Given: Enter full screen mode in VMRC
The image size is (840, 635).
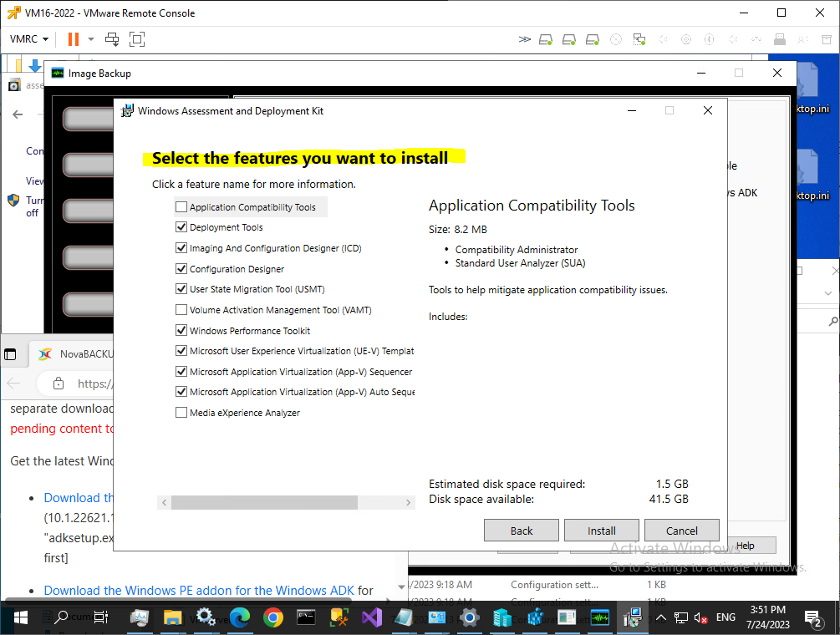Looking at the screenshot, I should 137,39.
